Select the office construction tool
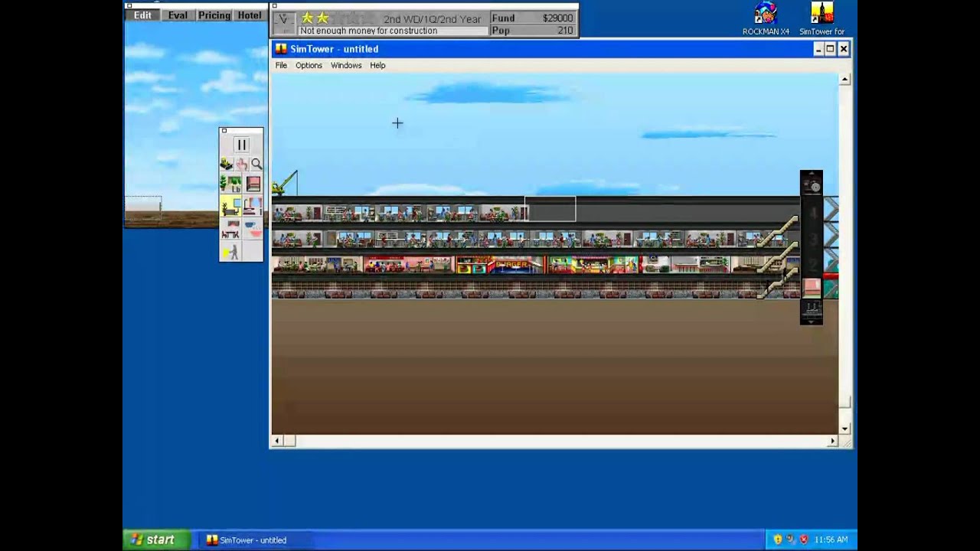 tap(230, 207)
